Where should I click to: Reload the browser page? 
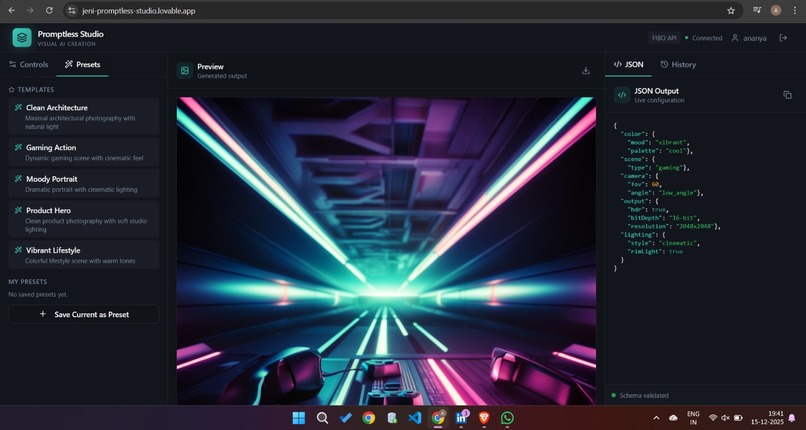[x=49, y=10]
